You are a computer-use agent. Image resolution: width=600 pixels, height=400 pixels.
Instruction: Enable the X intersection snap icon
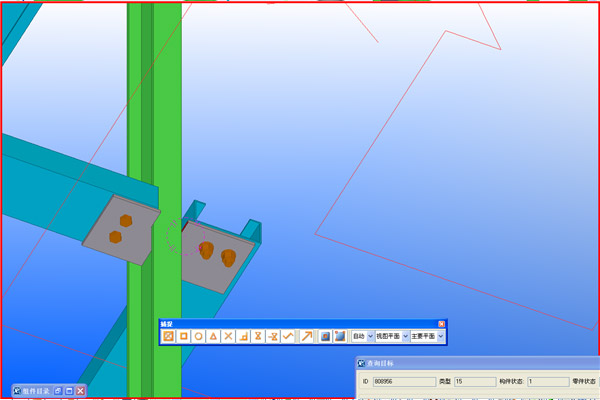click(229, 336)
